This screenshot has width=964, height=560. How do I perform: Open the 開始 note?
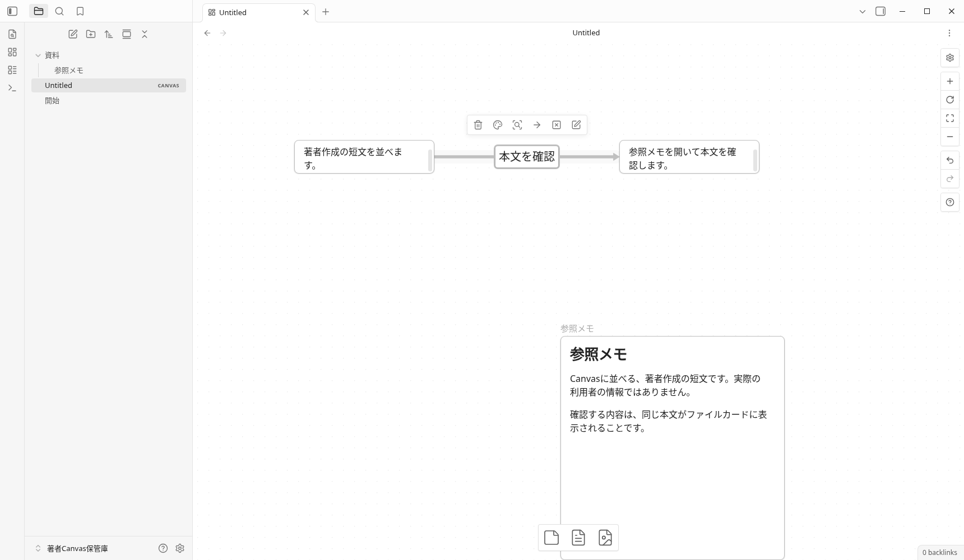coord(109,100)
